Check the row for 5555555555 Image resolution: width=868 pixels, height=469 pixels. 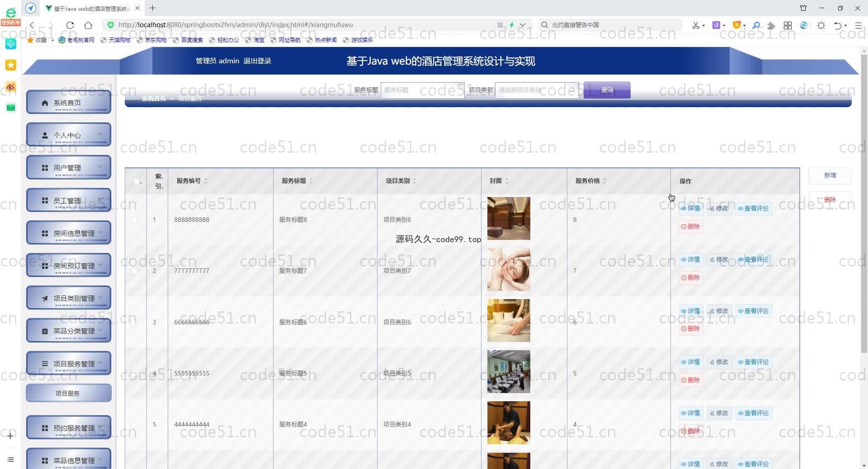pyautogui.click(x=134, y=373)
